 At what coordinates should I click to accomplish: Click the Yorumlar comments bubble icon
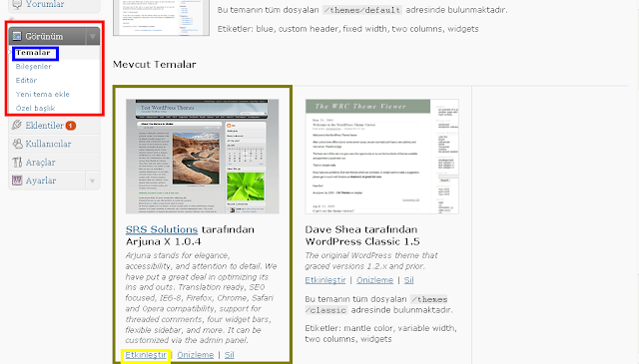(x=17, y=4)
